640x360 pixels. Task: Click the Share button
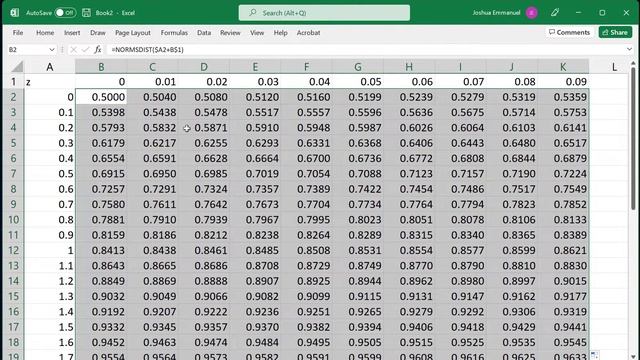coord(615,32)
